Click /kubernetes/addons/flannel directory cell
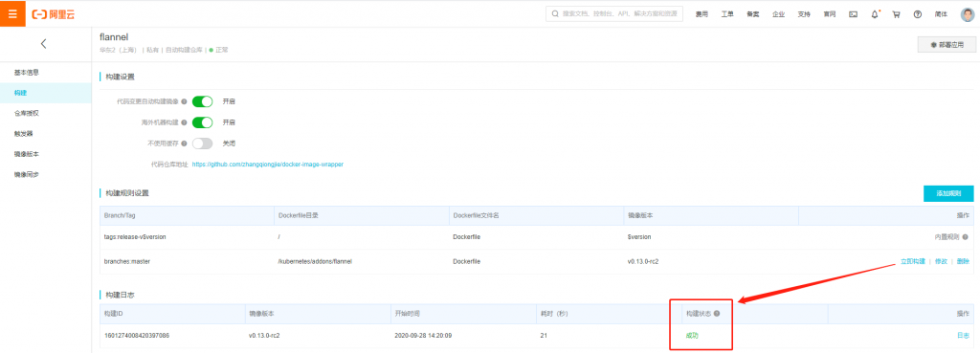Screen dimensions: 980x353 pyautogui.click(x=315, y=261)
